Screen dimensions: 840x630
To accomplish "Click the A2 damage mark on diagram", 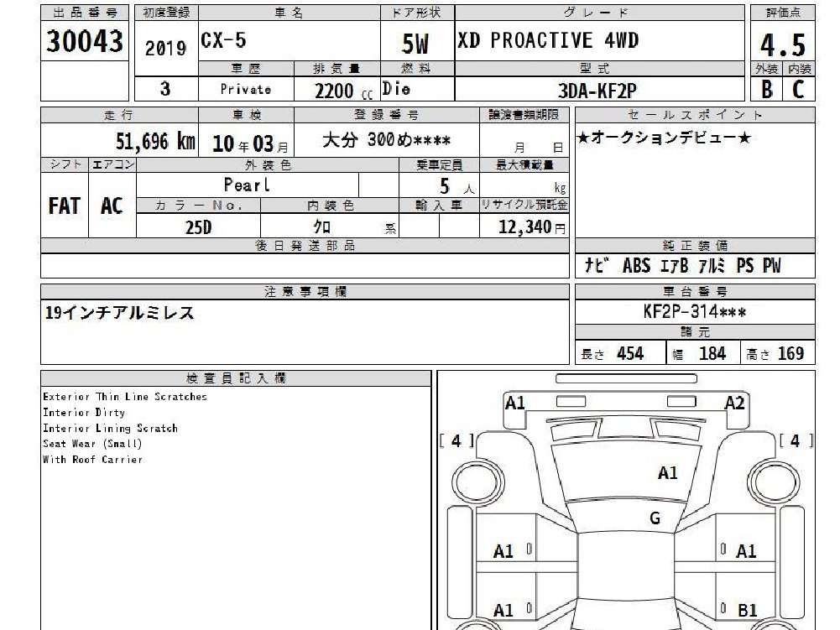I will coord(734,403).
